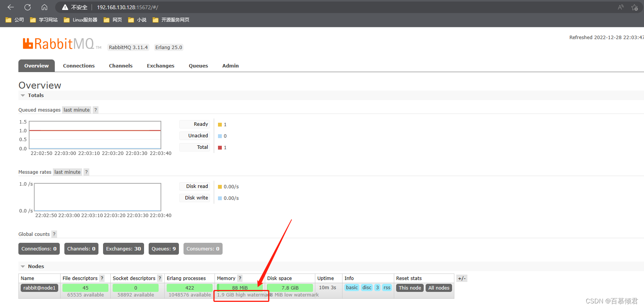The width and height of the screenshot is (644, 308).
Task: Open the Linux服务器 bookmark folder
Action: pos(80,20)
